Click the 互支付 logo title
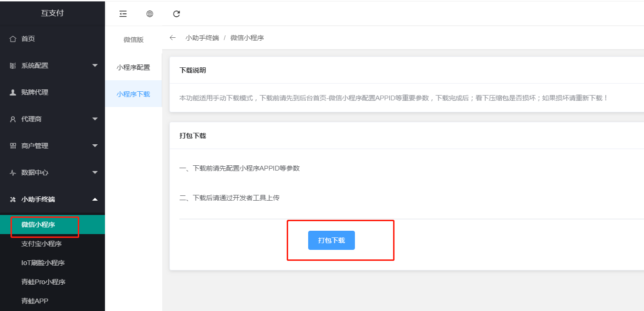The image size is (644, 311). coord(52,13)
